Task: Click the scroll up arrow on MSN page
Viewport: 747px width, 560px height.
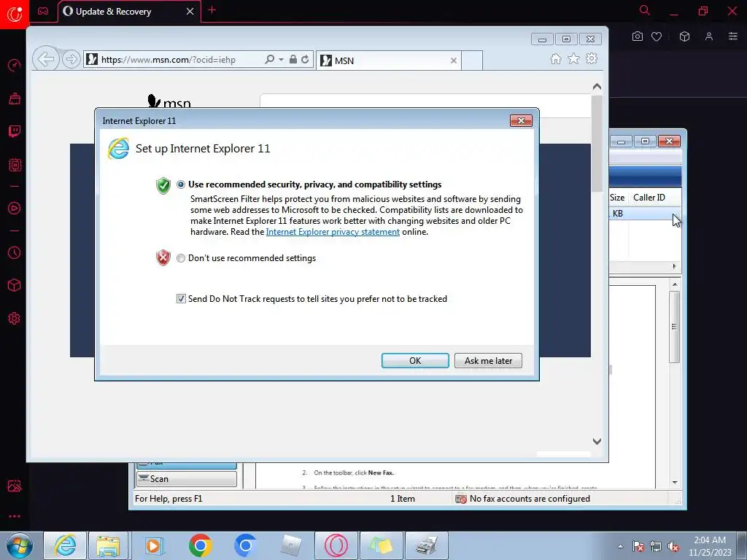Action: tap(597, 87)
